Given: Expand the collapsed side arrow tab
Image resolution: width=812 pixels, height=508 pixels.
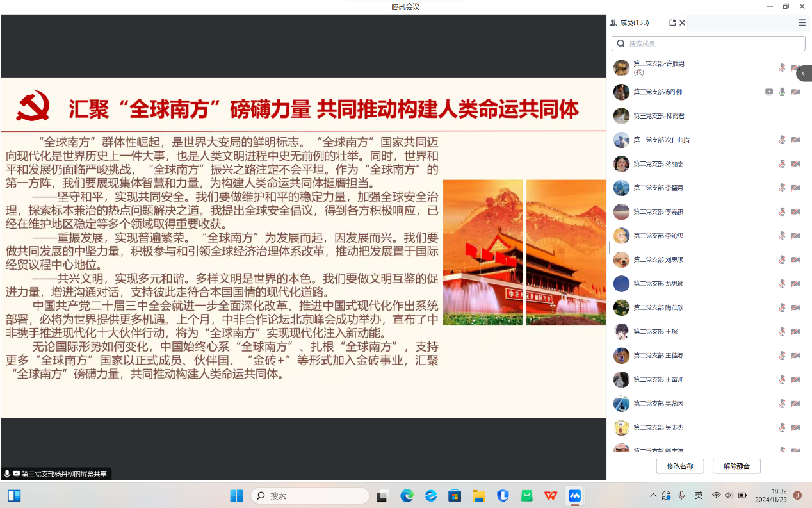Looking at the screenshot, I should click(x=804, y=74).
